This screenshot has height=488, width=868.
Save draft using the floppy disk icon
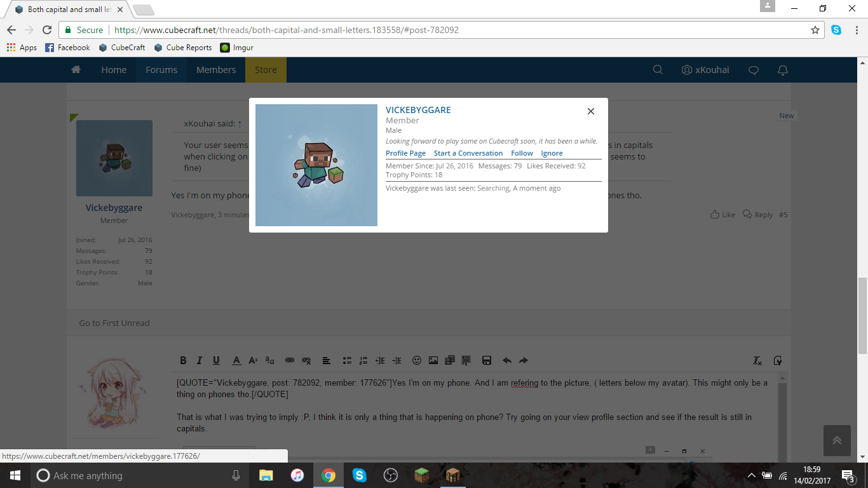(x=487, y=360)
